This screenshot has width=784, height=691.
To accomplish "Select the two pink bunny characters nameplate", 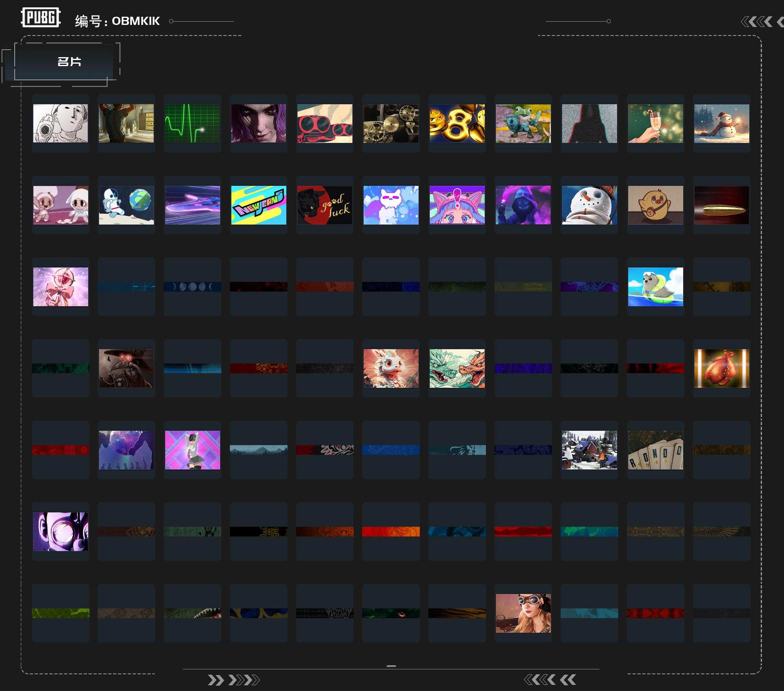I will [60, 205].
